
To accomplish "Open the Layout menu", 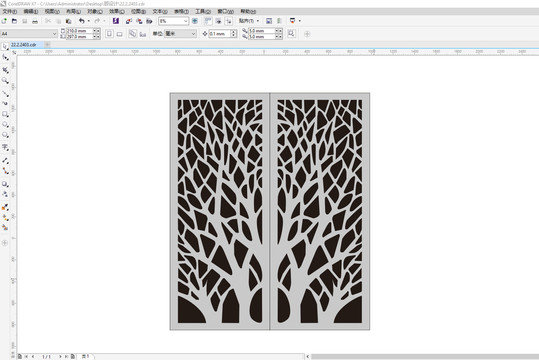I will (x=73, y=11).
